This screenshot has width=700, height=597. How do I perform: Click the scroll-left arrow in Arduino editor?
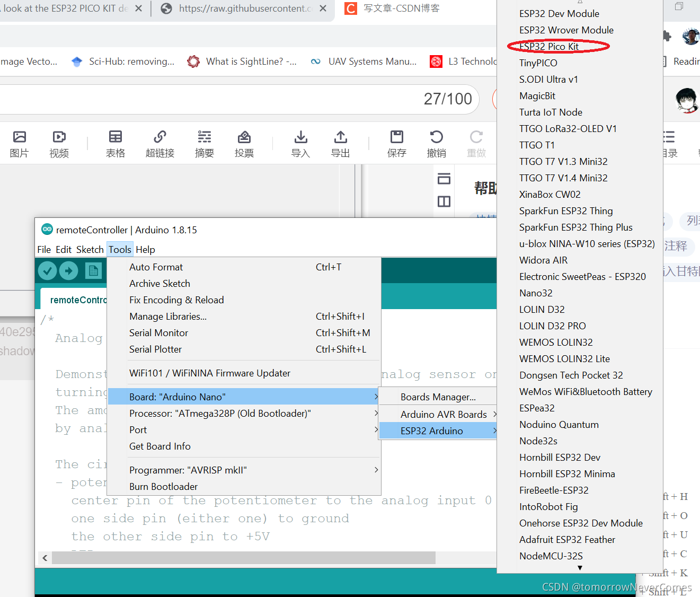pos(45,558)
